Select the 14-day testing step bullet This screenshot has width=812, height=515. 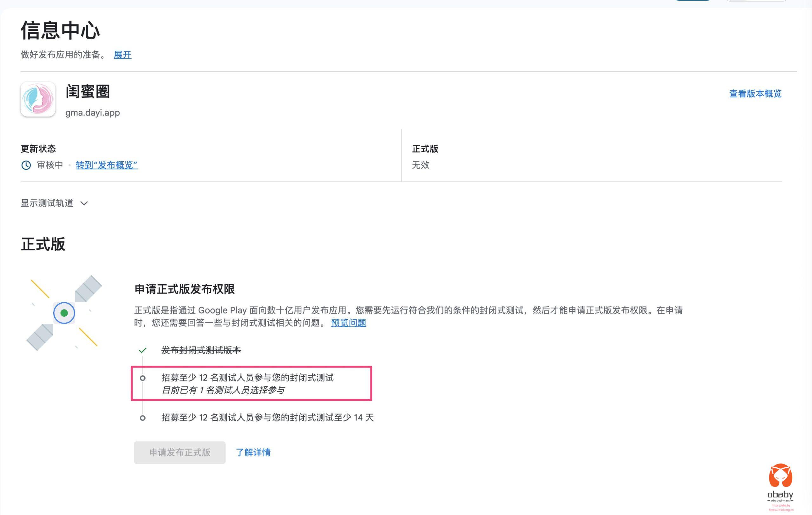(143, 418)
